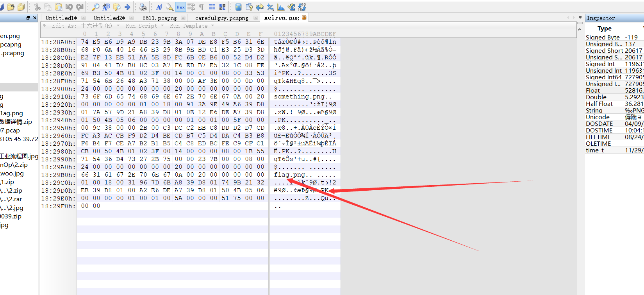This screenshot has width=644, height=295.
Task: Switch to the Untitled2* tab
Action: pos(109,18)
